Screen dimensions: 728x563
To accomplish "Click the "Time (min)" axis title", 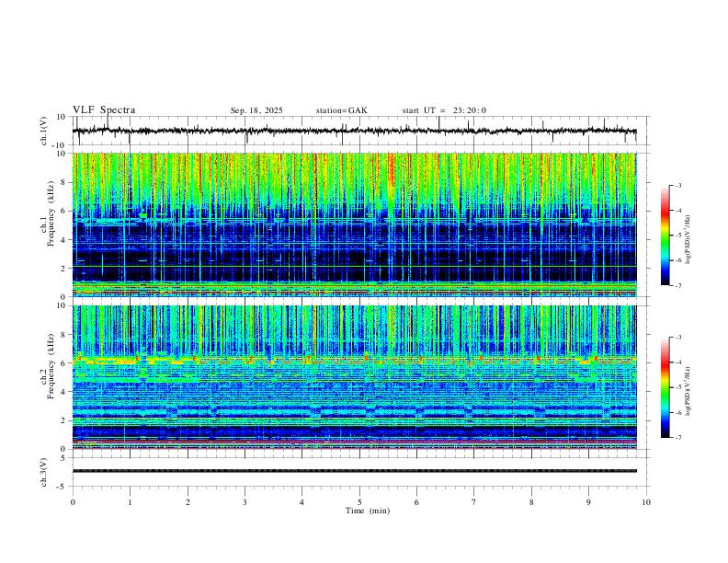I will 368,511.
